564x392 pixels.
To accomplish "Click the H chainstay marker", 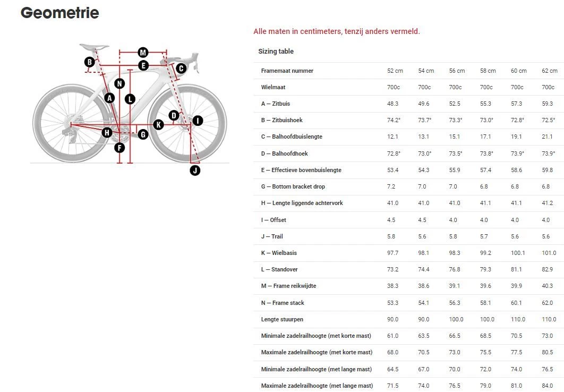I will (107, 132).
